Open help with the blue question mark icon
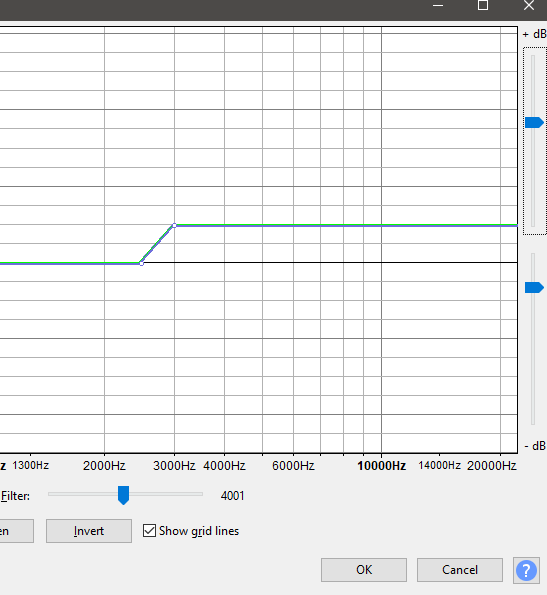 [x=526, y=570]
